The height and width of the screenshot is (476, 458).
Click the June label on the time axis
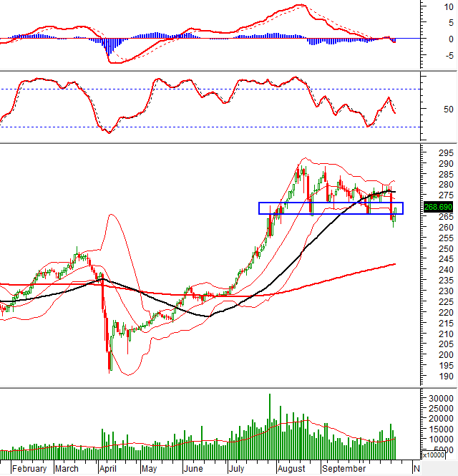click(x=193, y=469)
